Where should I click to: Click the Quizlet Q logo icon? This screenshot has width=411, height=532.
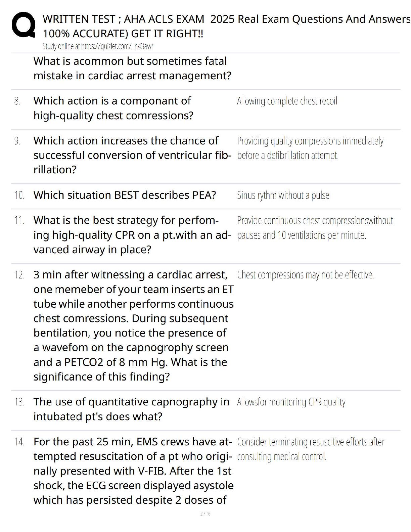24,25
